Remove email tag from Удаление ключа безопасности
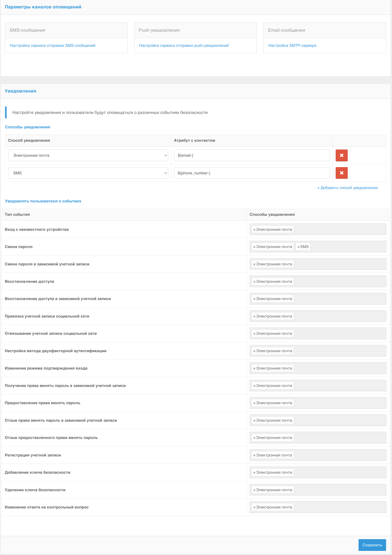The height and width of the screenshot is (555, 392). [254, 490]
